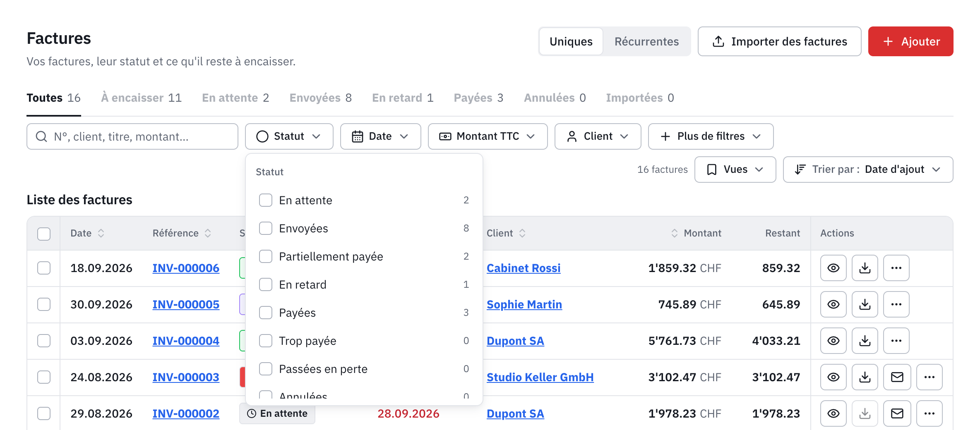Open more actions for INV-000003
Image resolution: width=980 pixels, height=430 pixels.
pos(929,377)
